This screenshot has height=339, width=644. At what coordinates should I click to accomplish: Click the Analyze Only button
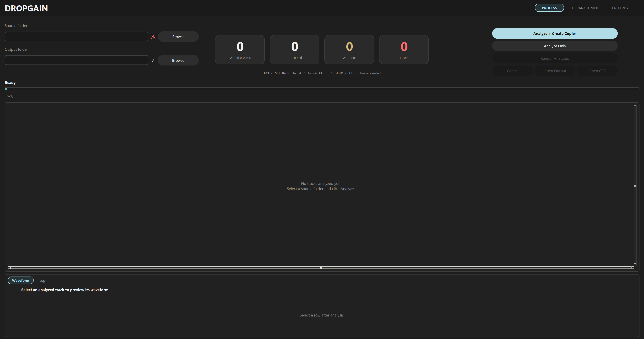(554, 46)
